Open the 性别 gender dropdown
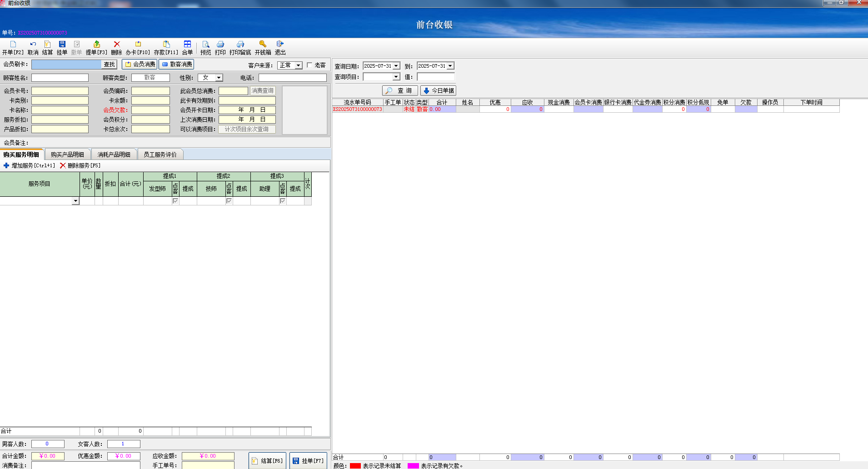 point(219,78)
